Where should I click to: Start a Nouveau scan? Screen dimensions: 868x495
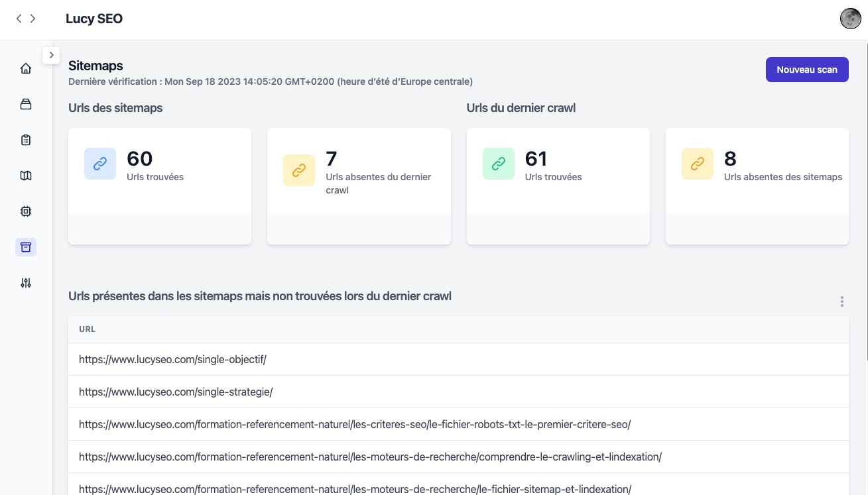tap(807, 70)
